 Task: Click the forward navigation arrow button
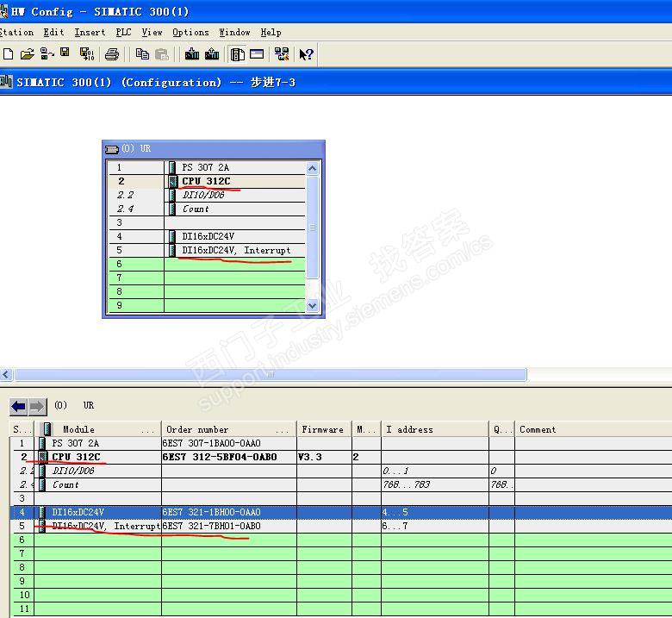click(x=37, y=407)
